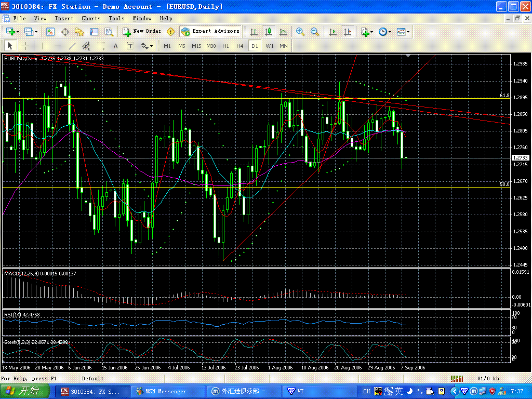This screenshot has height=399, width=532.
Task: Pick the Text (A) annotation tool
Action: (x=116, y=46)
